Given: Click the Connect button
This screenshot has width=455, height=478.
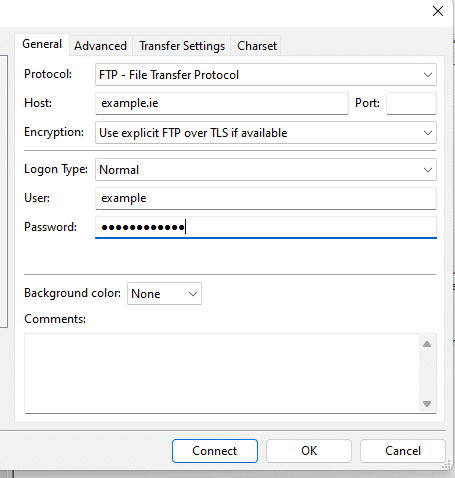Looking at the screenshot, I should point(215,451).
